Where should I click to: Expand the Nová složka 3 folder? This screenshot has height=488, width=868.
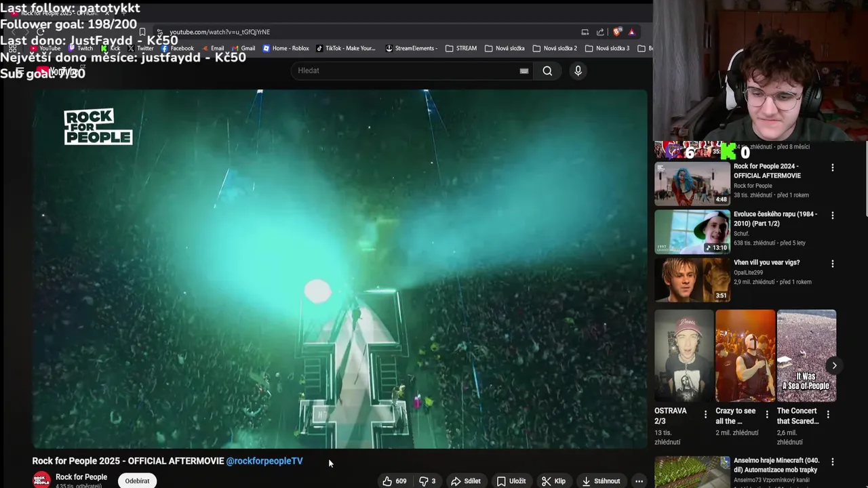pyautogui.click(x=607, y=48)
